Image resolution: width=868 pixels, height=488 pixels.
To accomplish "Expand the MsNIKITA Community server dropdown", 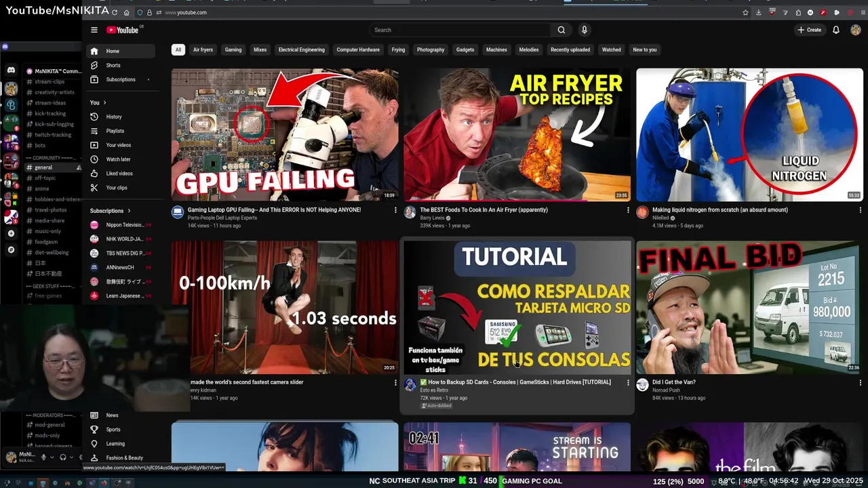I will [54, 71].
